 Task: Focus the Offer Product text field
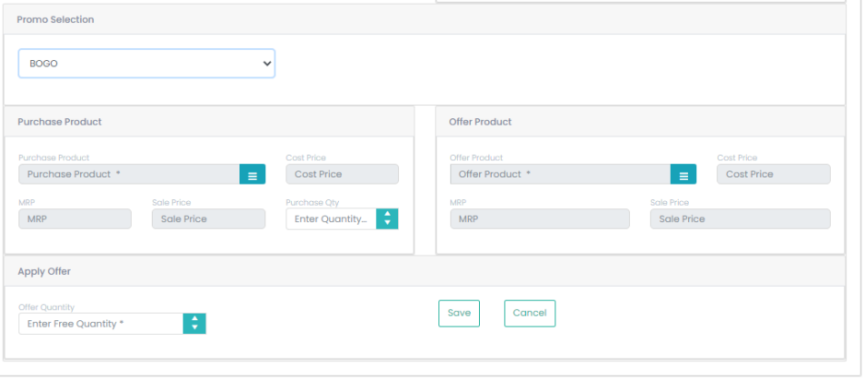click(560, 174)
